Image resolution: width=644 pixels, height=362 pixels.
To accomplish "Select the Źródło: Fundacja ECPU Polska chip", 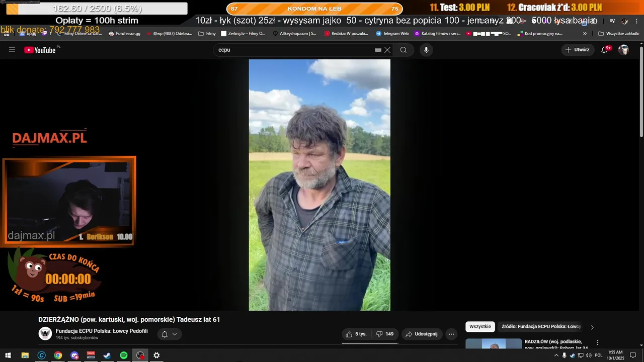I will (x=541, y=327).
